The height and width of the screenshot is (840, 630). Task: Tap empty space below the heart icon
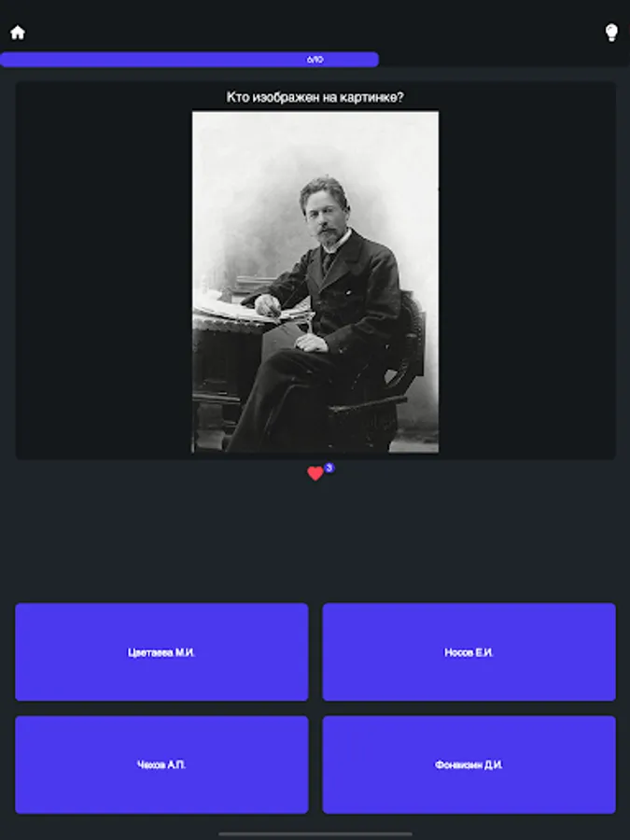pos(315,541)
